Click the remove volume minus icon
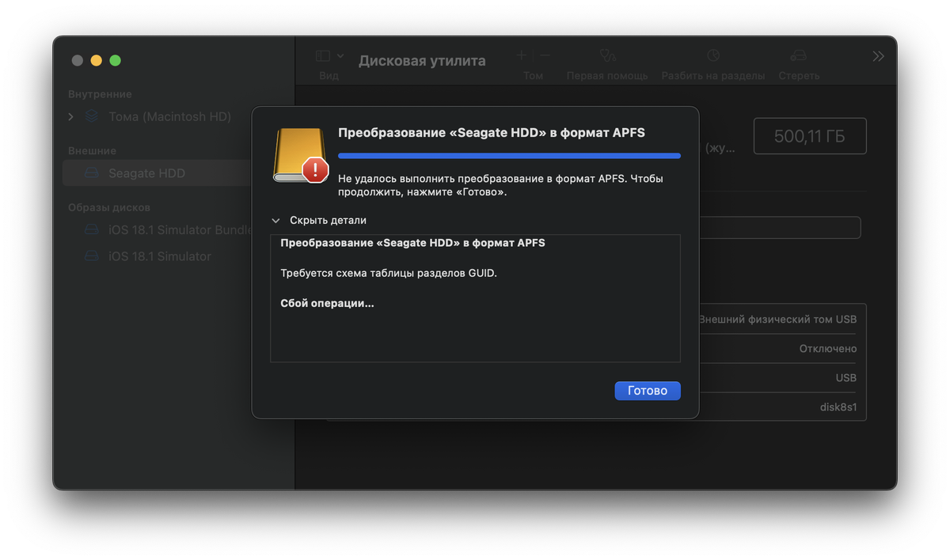This screenshot has height=560, width=950. [545, 55]
